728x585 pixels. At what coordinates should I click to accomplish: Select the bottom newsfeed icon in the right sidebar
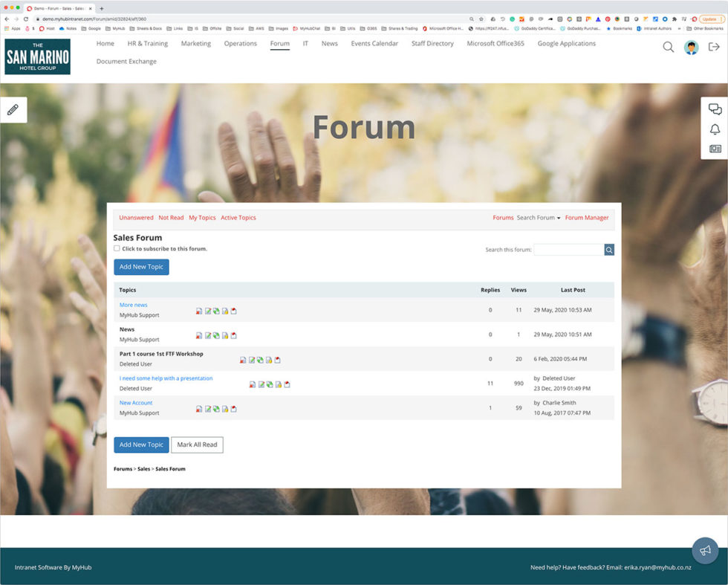click(x=715, y=149)
